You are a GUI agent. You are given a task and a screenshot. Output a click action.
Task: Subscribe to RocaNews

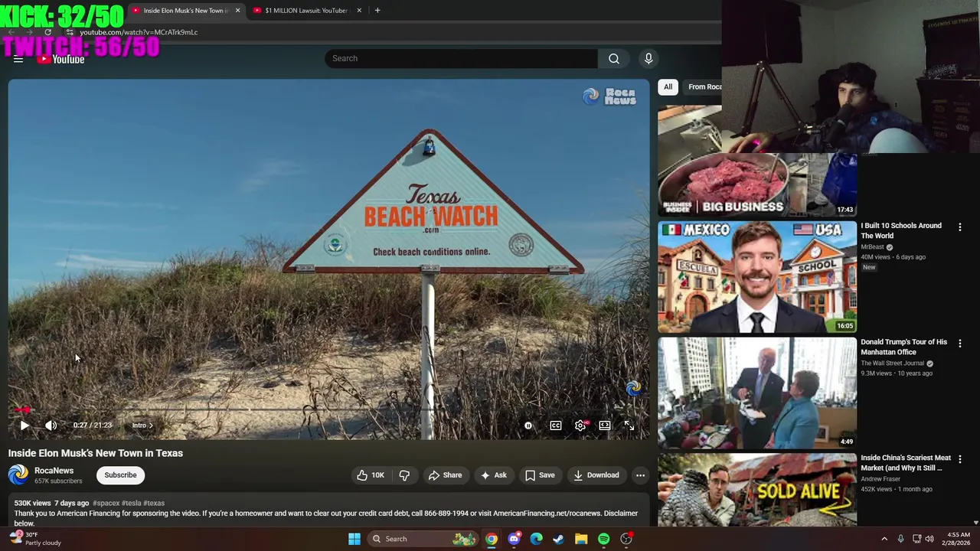click(x=120, y=475)
